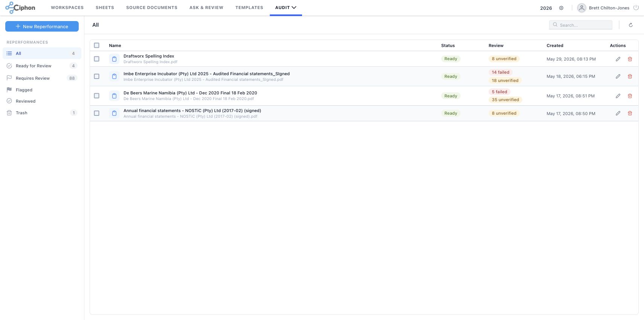Select Requires Review filter
This screenshot has height=320, width=644.
coord(42,78)
